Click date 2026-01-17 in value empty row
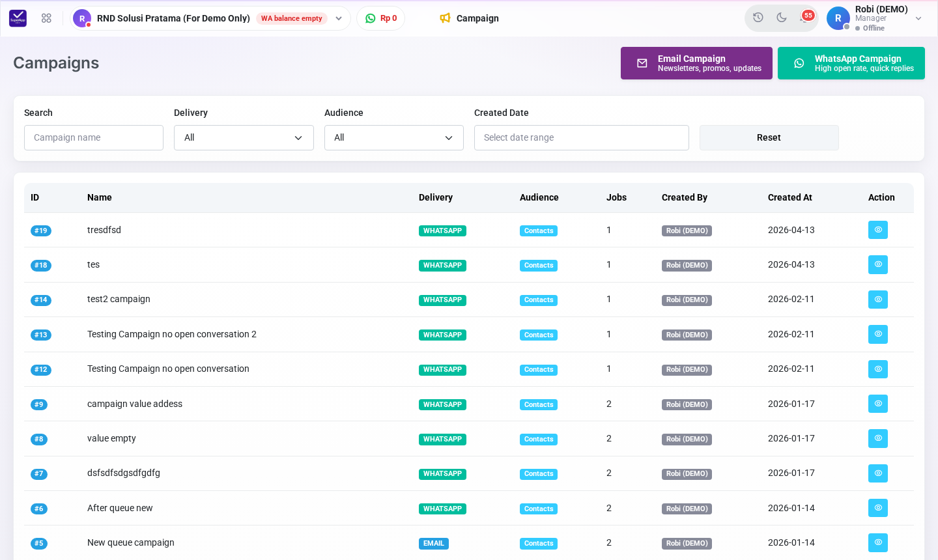Screen dimensions: 938x560 [x=791, y=438]
